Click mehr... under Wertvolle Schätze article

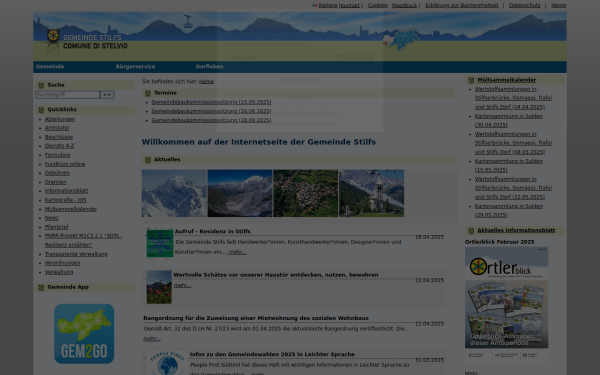coord(183,285)
